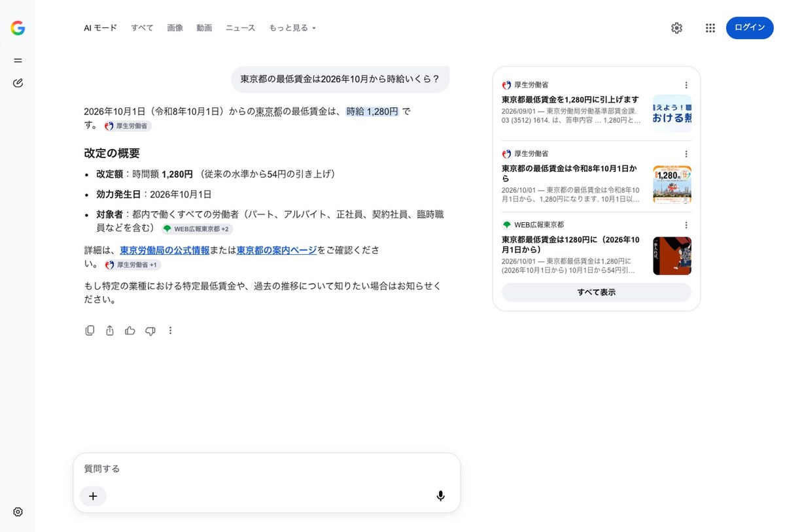Image resolution: width=785 pixels, height=532 pixels.
Task: Open options menu for the 東京都最低賃金を1,280円に引上げます card
Action: pyautogui.click(x=686, y=85)
